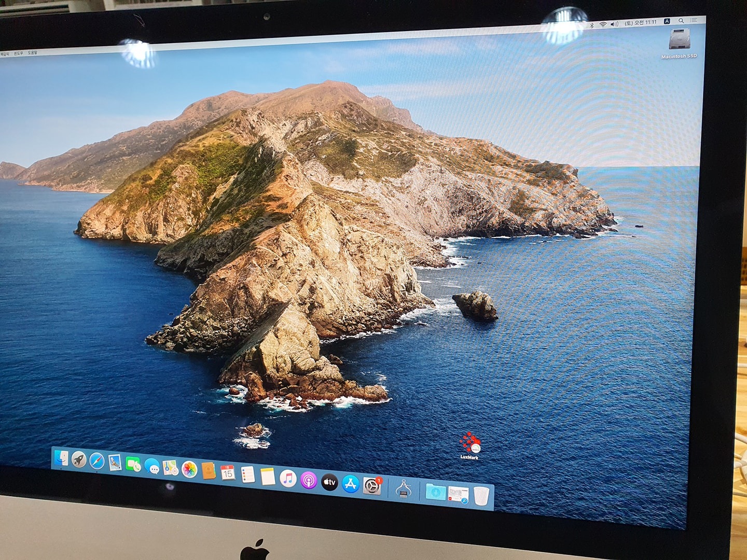Open System Preferences with update badge
The image size is (747, 560).
pyautogui.click(x=372, y=486)
